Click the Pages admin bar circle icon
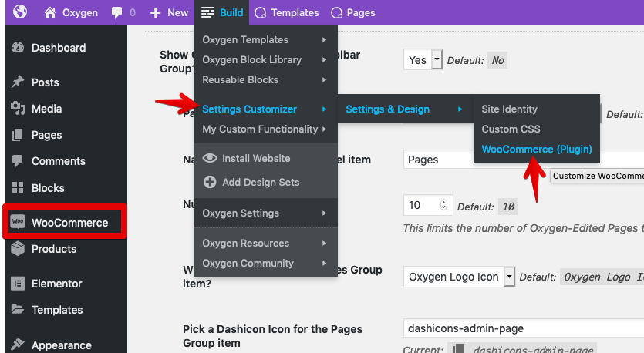The width and height of the screenshot is (644, 353). click(336, 13)
